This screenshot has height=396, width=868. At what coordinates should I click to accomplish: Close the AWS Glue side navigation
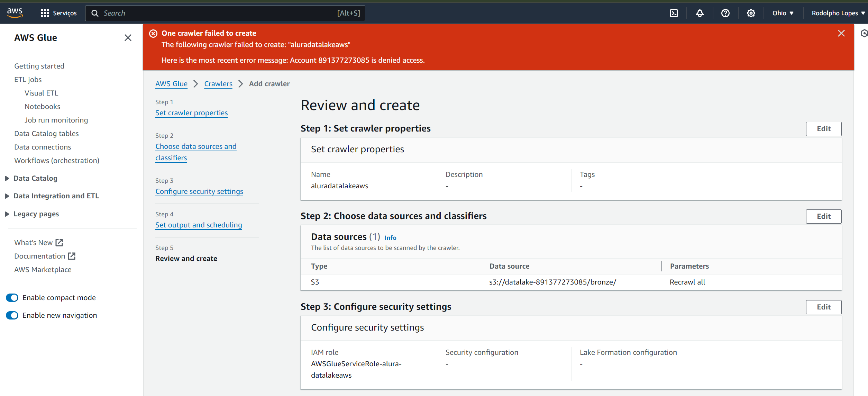click(128, 38)
